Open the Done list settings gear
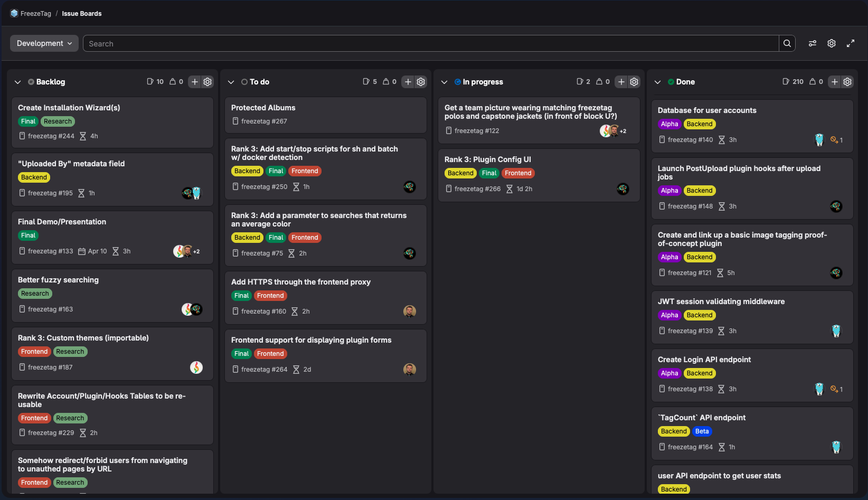 point(847,82)
